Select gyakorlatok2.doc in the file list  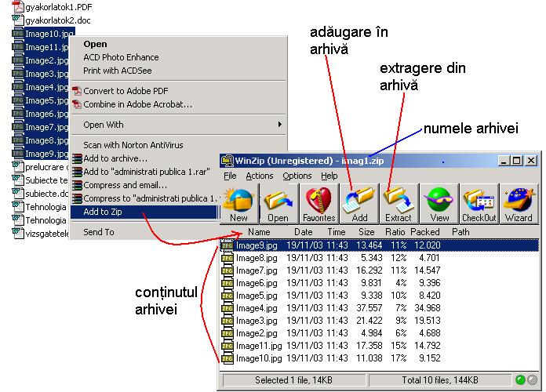point(57,20)
